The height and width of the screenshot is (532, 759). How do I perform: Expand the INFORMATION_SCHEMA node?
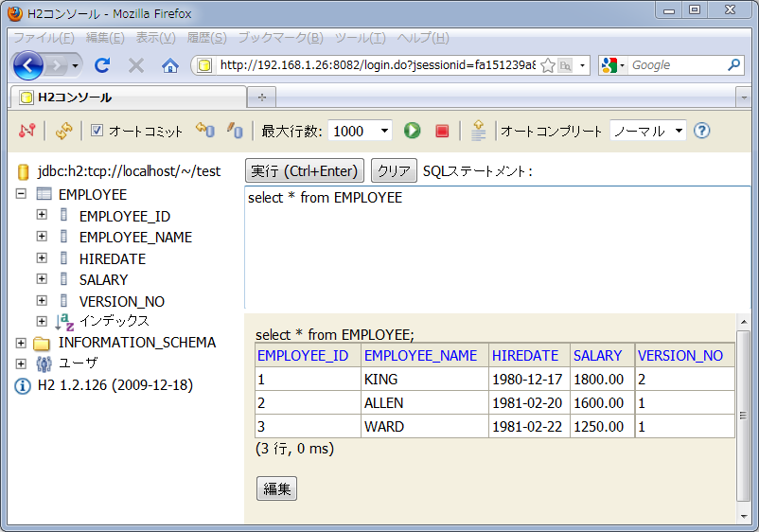21,343
